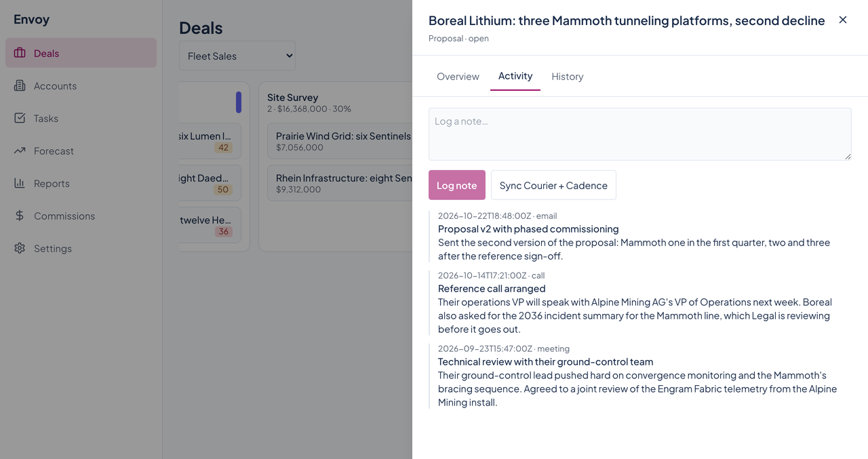The width and height of the screenshot is (868, 459).
Task: Open Rhein Infrastructure deal card
Action: 340,183
